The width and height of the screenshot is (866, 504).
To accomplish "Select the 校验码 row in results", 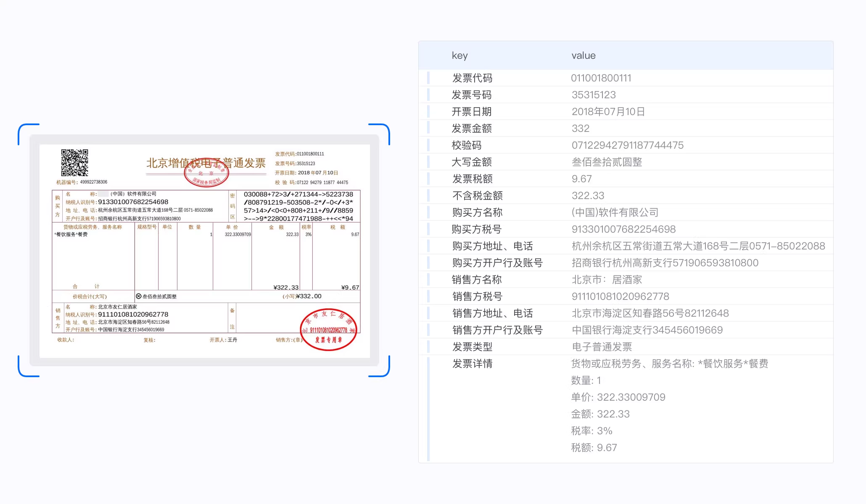I will (466, 145).
